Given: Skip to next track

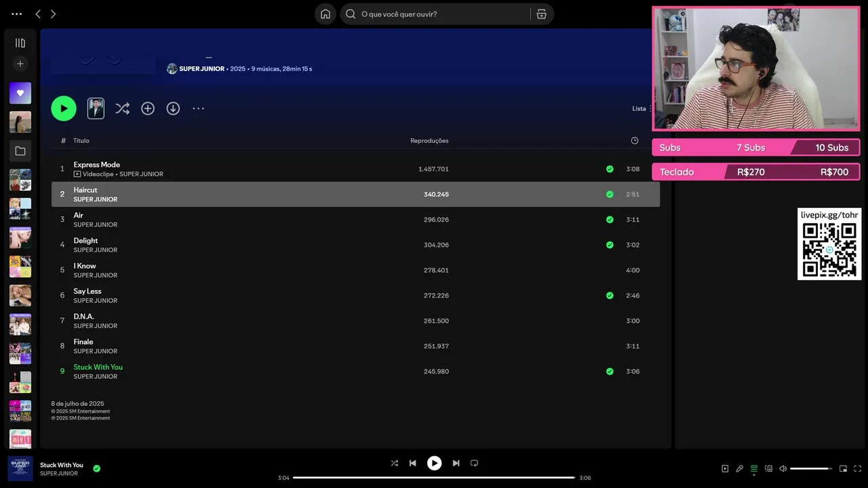Looking at the screenshot, I should click(456, 463).
